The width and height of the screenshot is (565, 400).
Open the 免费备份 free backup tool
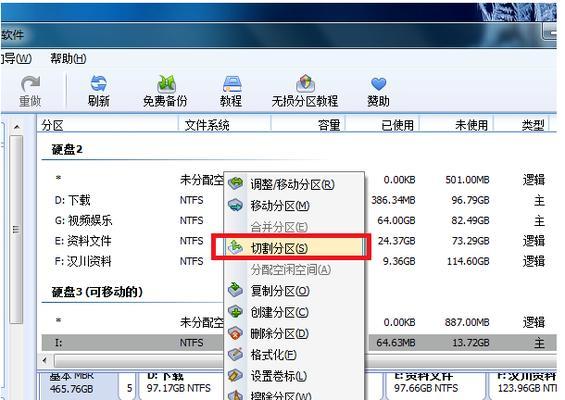click(x=165, y=91)
